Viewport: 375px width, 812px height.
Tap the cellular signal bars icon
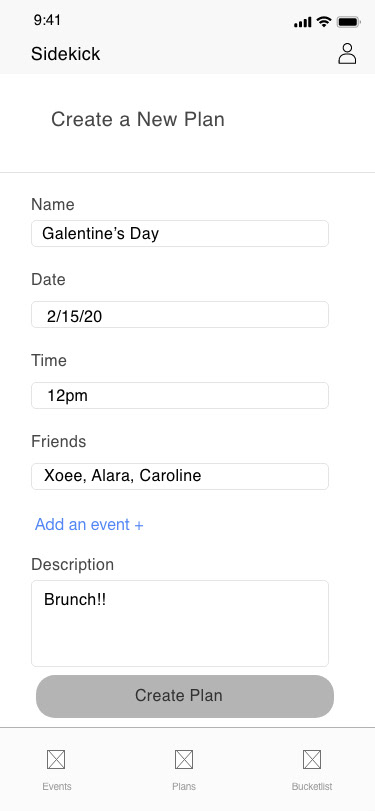(302, 22)
